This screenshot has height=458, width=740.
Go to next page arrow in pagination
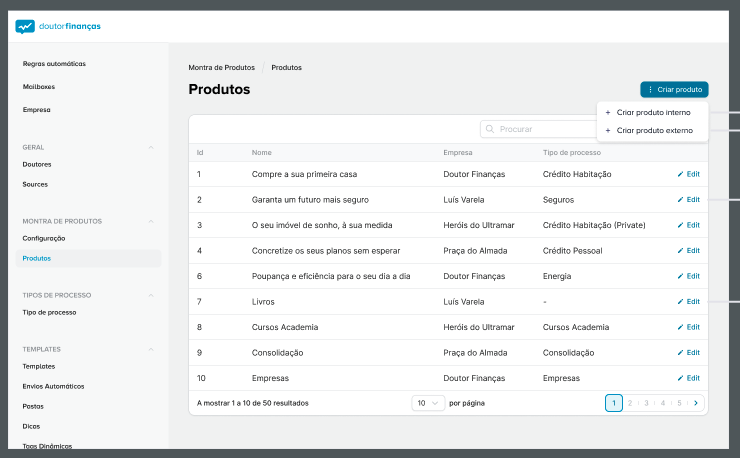click(x=696, y=403)
